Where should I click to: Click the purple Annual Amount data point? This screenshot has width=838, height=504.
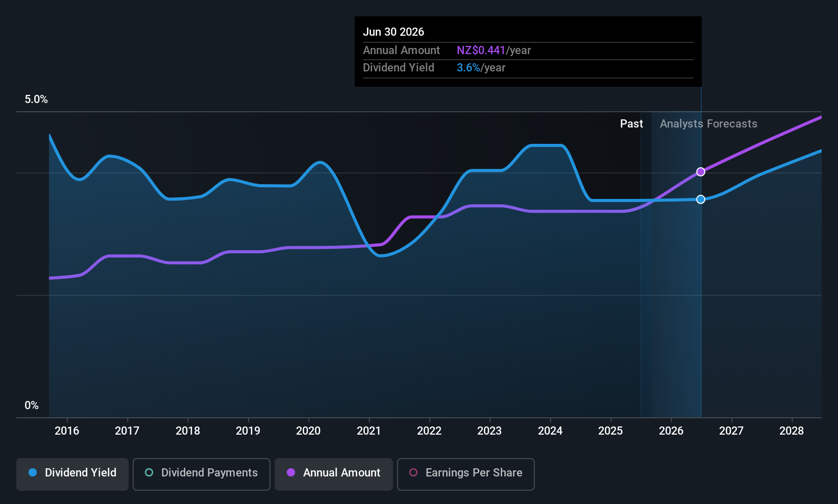[701, 172]
